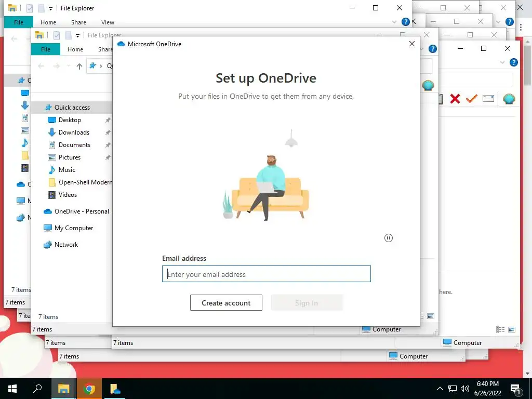Click the Properties quick-access icon in rear File Explorer
Viewport: 532px width, 399px height.
[30, 8]
